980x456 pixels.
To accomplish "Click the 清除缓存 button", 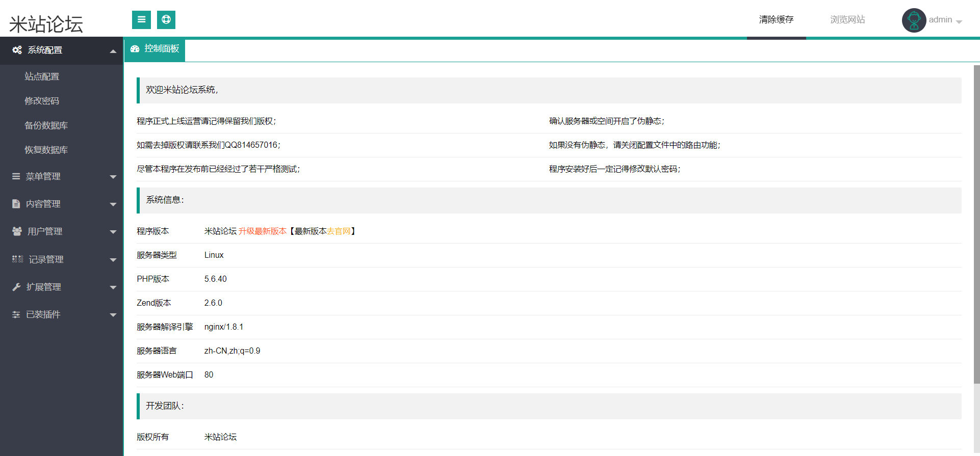I will tap(776, 19).
